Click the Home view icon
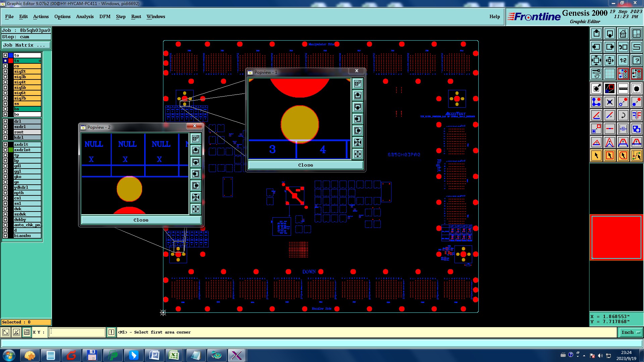This screenshot has height=362, width=644. (623, 34)
